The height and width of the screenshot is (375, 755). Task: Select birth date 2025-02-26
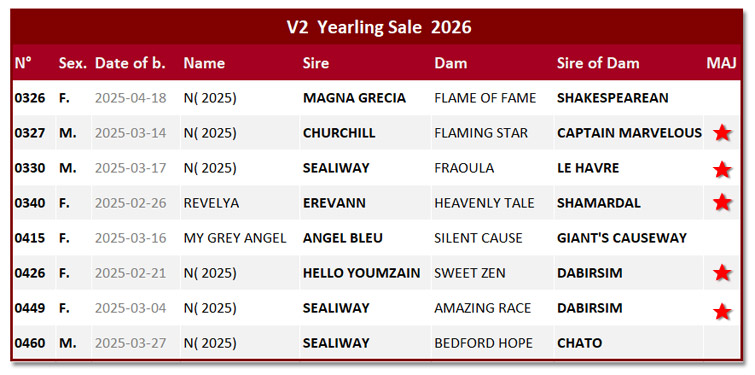point(130,203)
